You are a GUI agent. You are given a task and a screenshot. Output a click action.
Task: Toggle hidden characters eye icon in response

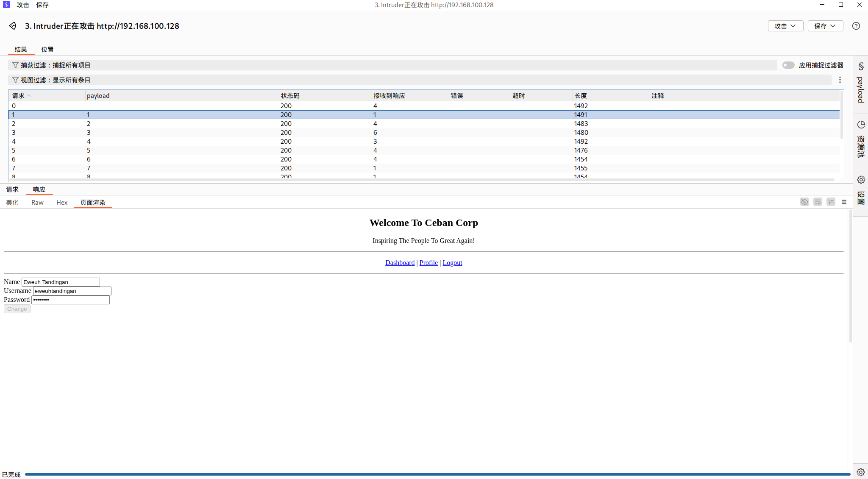click(804, 202)
